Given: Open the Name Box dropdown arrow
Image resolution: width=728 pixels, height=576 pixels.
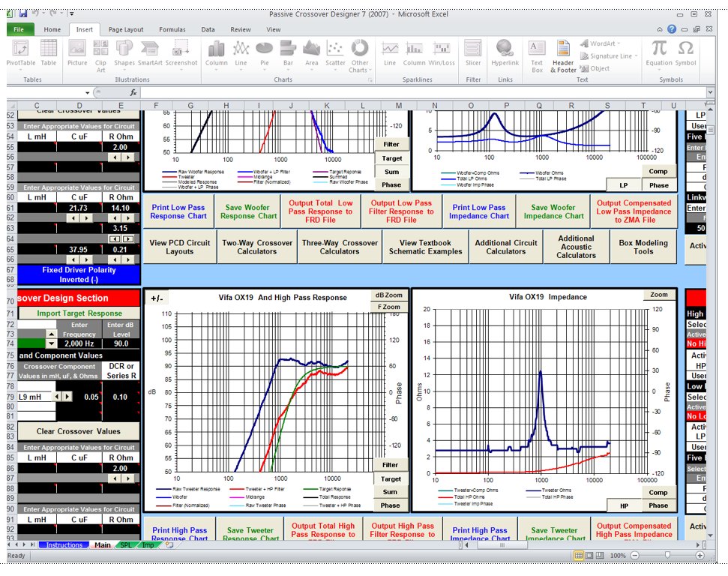Looking at the screenshot, I should (x=87, y=93).
